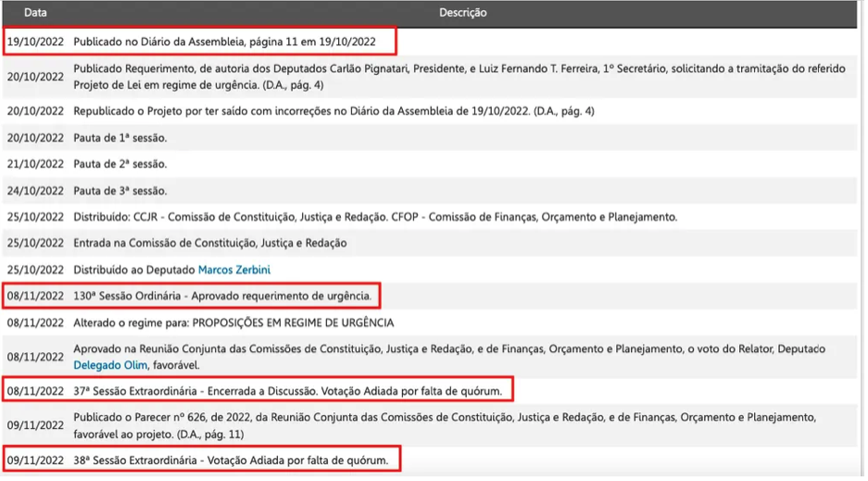Select date 08/11/2022 of 37ª Sessão row
Screen dimensions: 868x481
(35, 391)
